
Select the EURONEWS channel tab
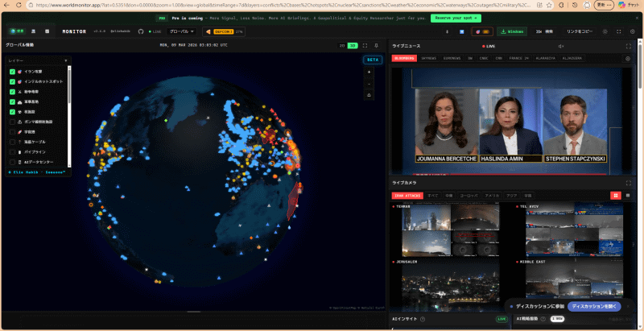tap(452, 59)
